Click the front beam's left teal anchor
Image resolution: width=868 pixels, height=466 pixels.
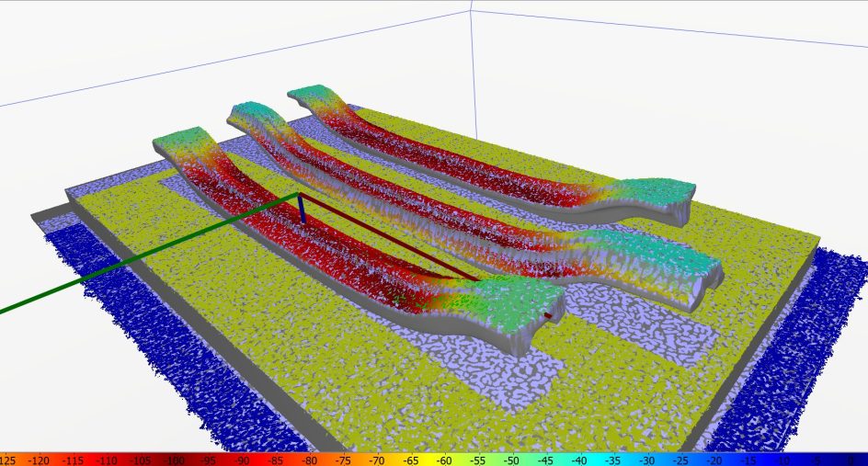click(179, 145)
